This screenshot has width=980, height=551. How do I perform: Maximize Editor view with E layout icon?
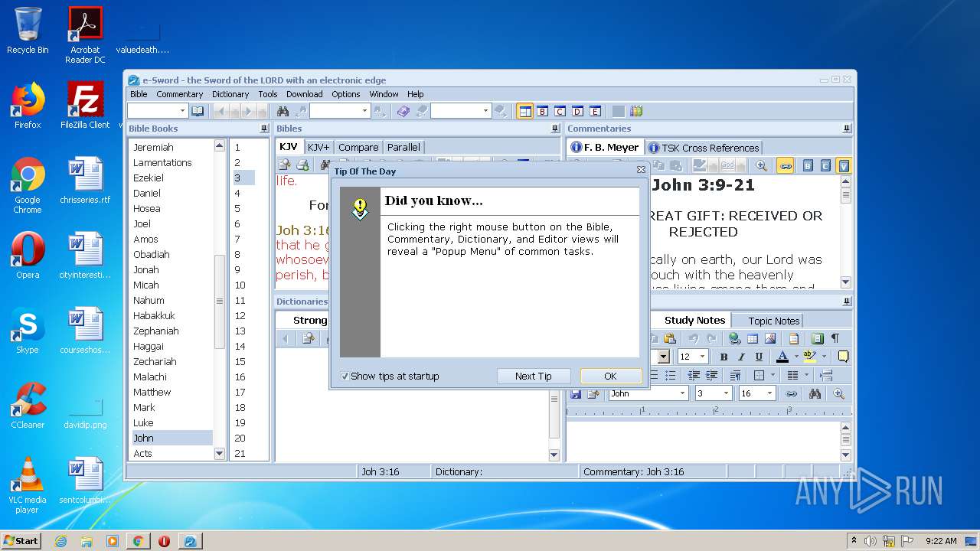click(596, 111)
